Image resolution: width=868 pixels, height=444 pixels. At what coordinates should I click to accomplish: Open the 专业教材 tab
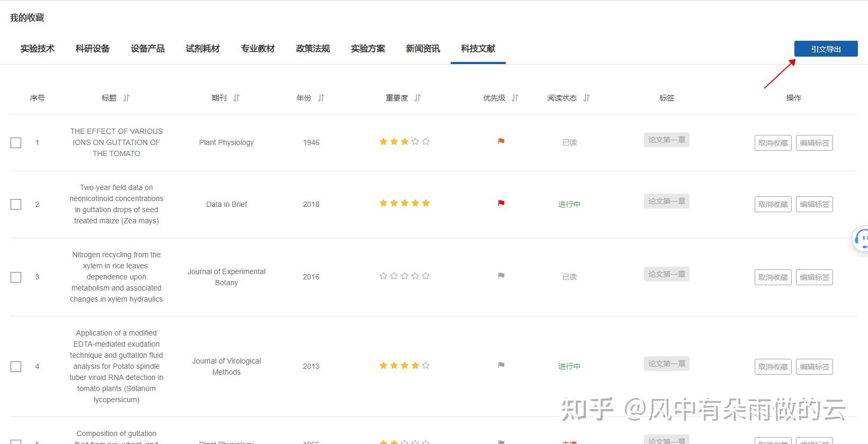(258, 49)
